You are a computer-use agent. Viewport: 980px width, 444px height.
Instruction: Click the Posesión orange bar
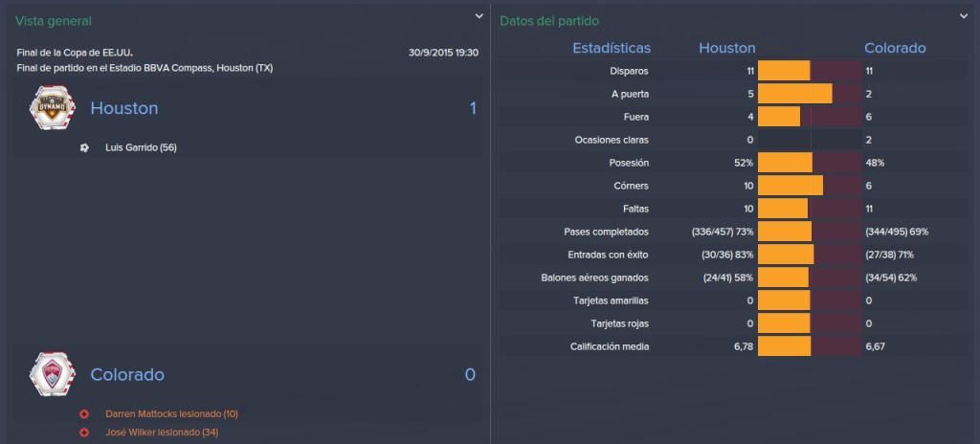(785, 163)
